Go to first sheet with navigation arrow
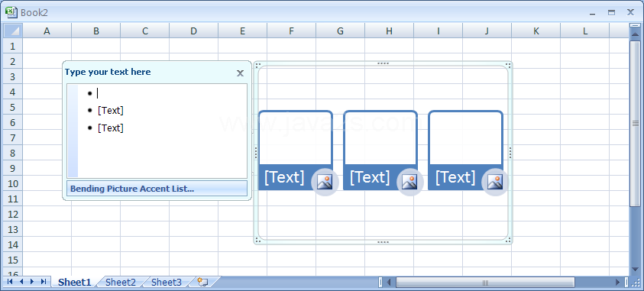 click(10, 282)
